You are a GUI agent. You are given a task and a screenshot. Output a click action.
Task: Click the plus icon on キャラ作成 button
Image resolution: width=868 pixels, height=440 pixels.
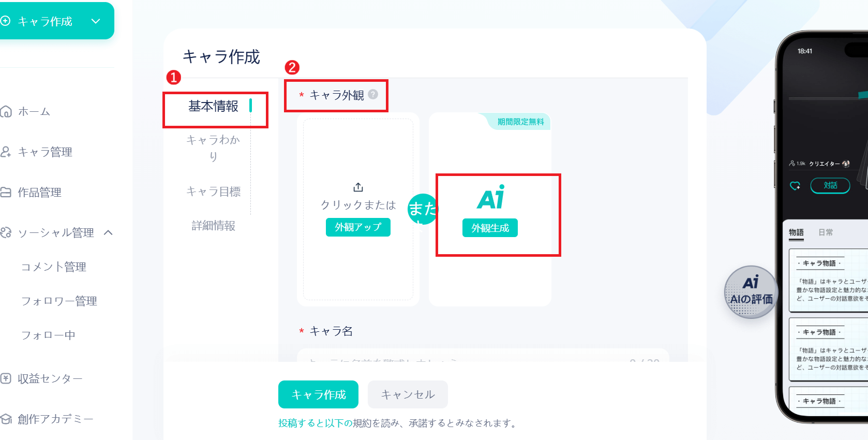[6, 21]
